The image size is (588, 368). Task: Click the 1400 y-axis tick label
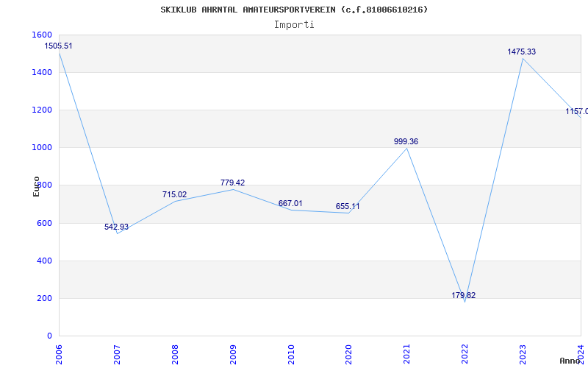coord(43,72)
